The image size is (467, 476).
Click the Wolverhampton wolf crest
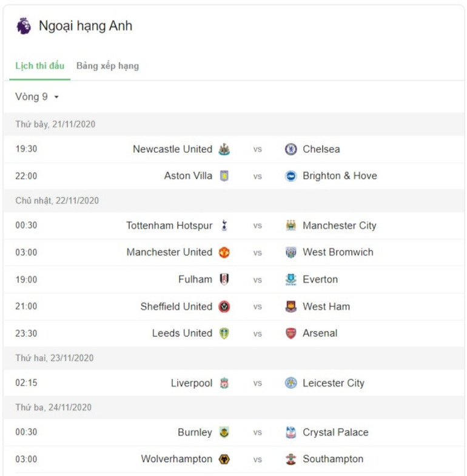[224, 459]
